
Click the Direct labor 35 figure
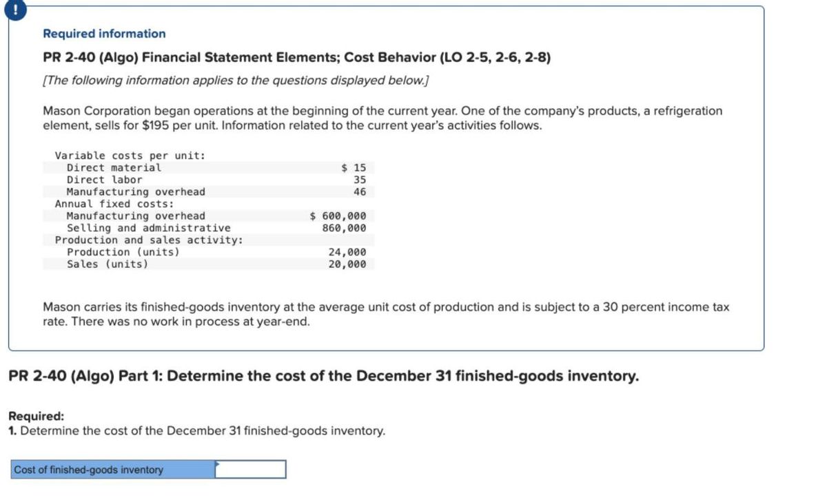click(360, 179)
